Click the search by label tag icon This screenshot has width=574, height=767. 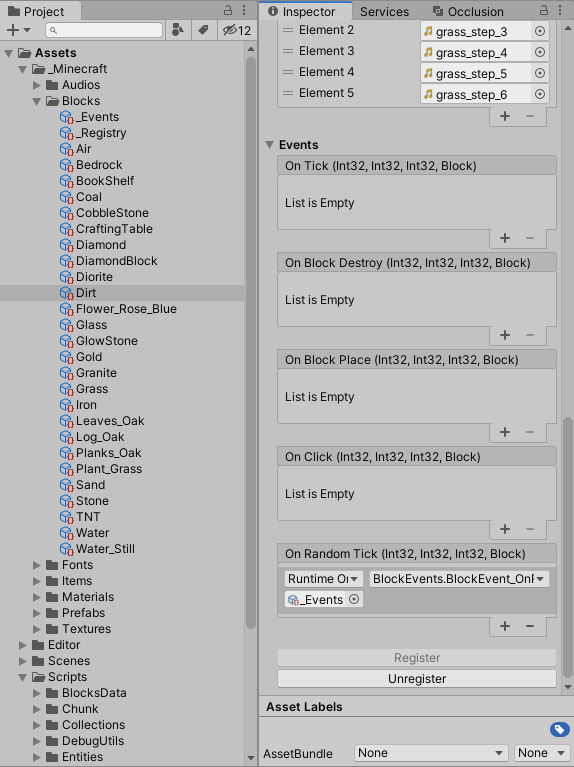coord(203,30)
